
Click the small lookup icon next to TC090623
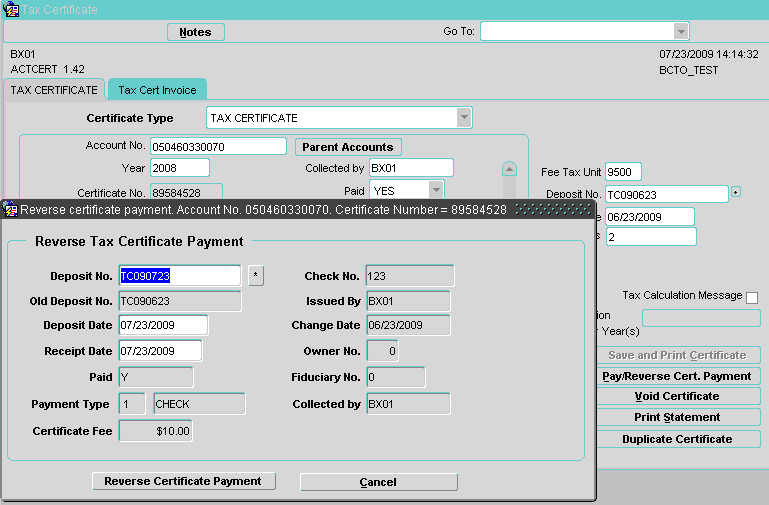coord(736,191)
